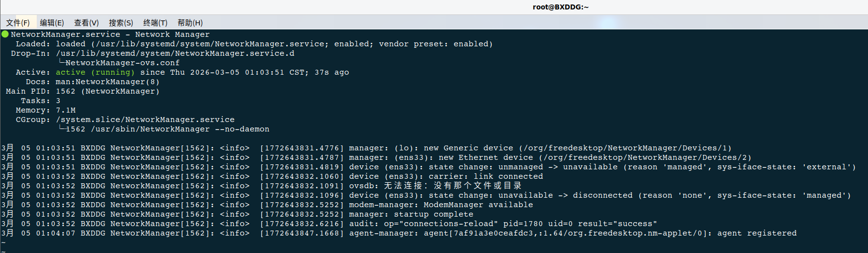The width and height of the screenshot is (868, 253).
Task: Click the NetworkManager-ovs.conf drop-in filename
Action: pos(122,63)
